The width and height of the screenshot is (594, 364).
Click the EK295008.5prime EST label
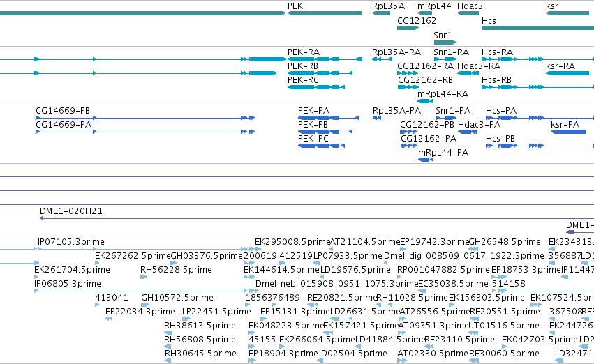coord(292,242)
